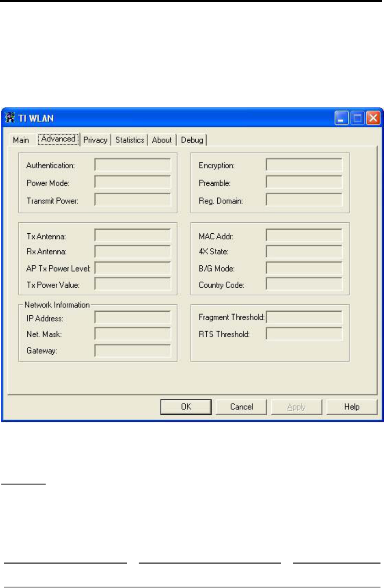Open the Privacy tab

pyautogui.click(x=95, y=140)
